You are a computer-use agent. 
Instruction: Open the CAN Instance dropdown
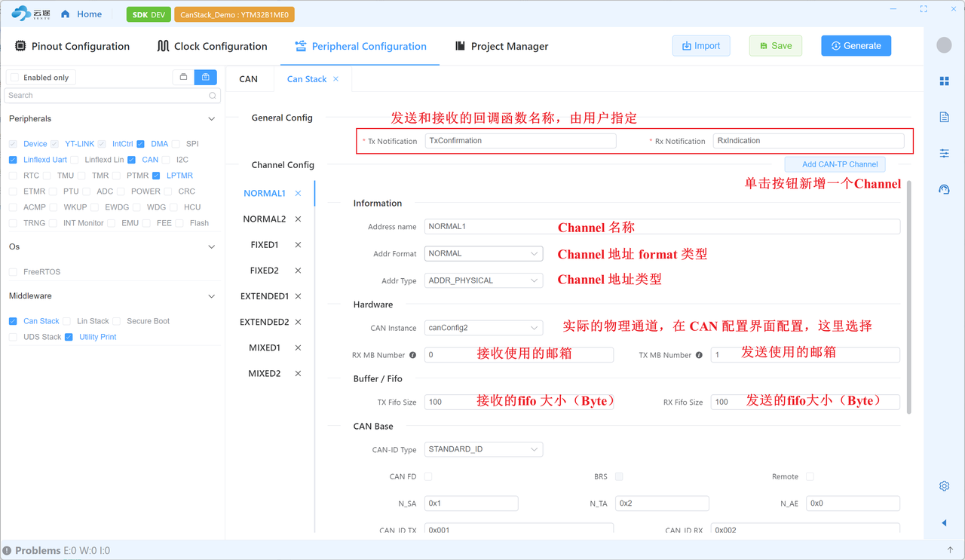(x=483, y=328)
